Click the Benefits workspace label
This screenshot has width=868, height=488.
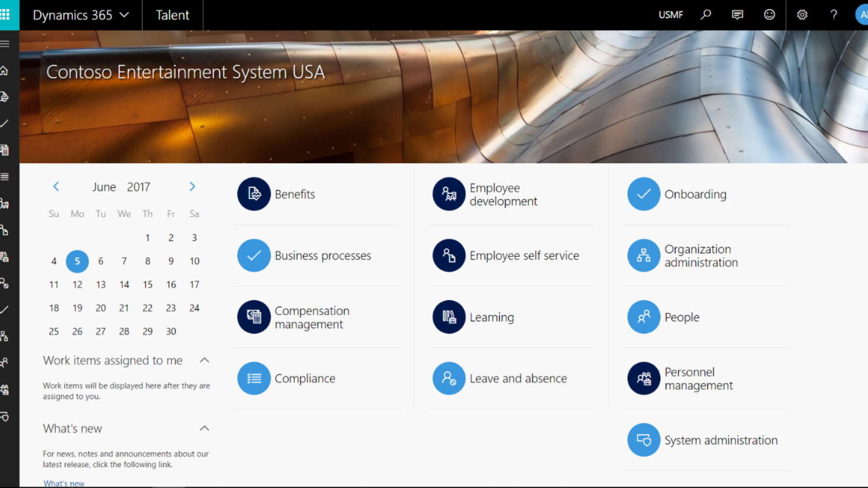pos(294,194)
